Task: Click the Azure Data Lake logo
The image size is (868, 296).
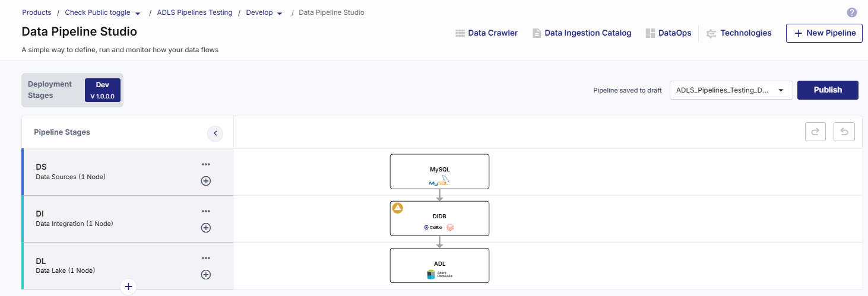Action: click(439, 275)
